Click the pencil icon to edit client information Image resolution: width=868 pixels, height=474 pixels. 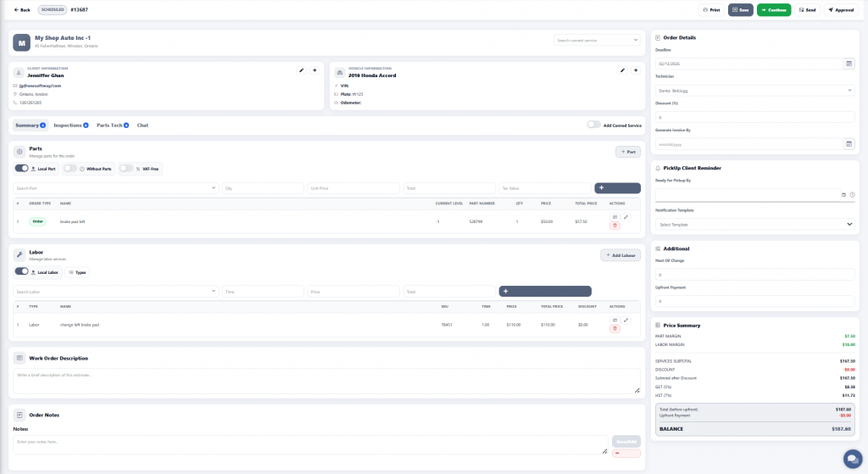tap(301, 70)
